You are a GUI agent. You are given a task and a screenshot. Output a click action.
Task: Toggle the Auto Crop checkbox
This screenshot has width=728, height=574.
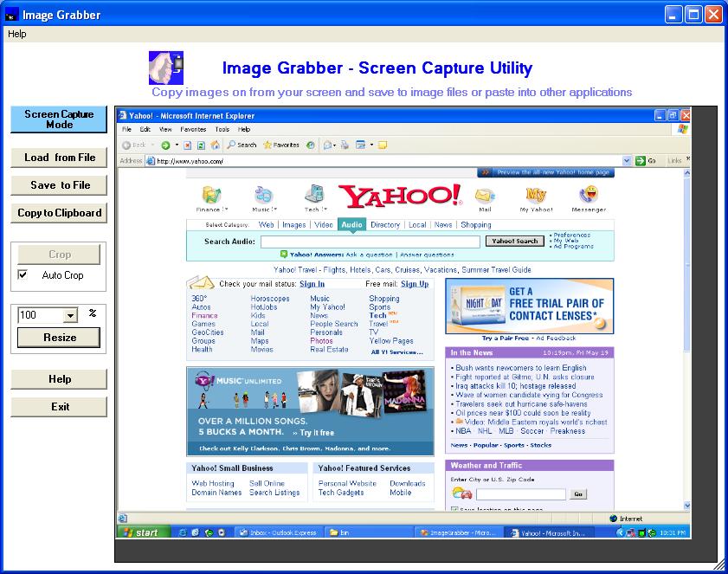[x=23, y=275]
